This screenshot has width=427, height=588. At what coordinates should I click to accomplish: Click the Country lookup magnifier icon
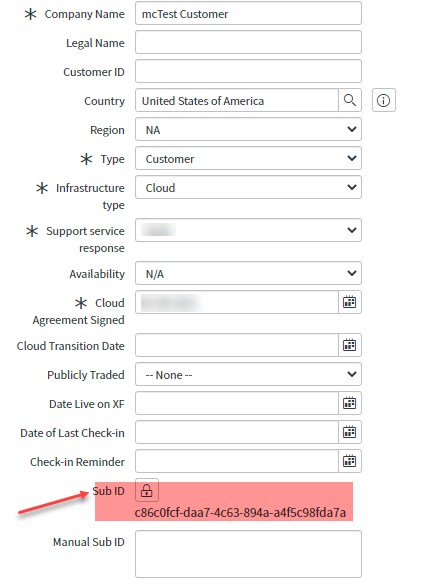(x=350, y=100)
